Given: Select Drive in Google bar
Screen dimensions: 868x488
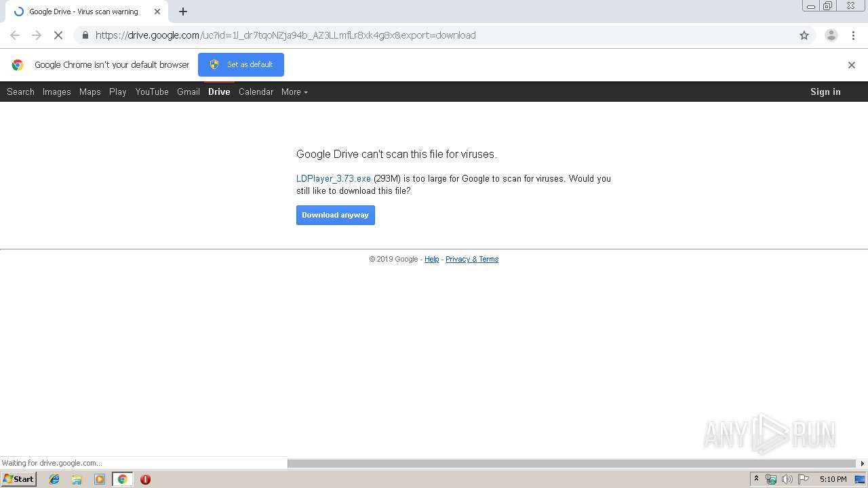Looking at the screenshot, I should [x=219, y=91].
